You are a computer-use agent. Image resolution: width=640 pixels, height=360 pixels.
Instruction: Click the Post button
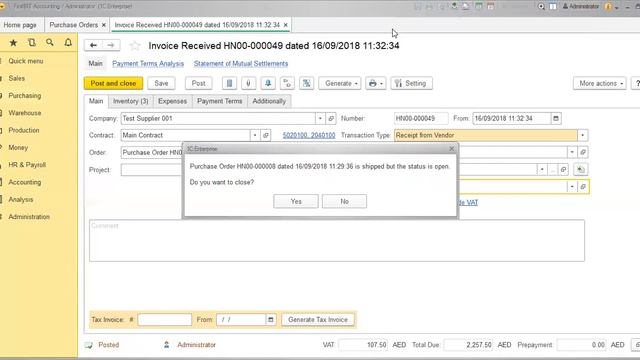(x=198, y=83)
